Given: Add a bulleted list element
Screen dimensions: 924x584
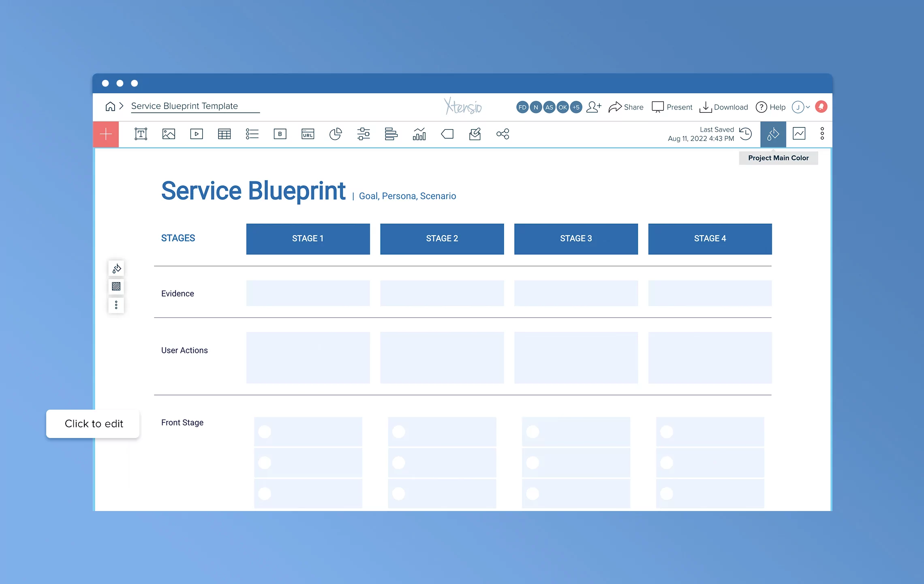Looking at the screenshot, I should tap(252, 134).
